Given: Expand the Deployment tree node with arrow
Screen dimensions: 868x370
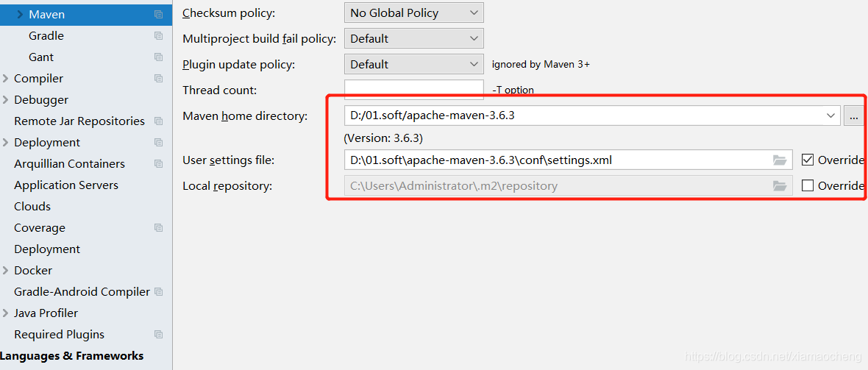Looking at the screenshot, I should pyautogui.click(x=6, y=143).
